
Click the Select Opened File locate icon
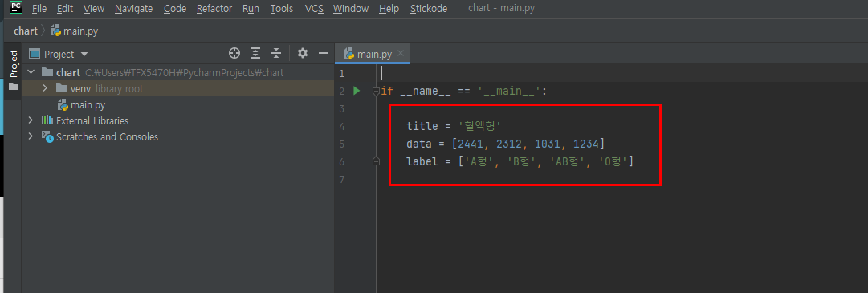tap(234, 53)
